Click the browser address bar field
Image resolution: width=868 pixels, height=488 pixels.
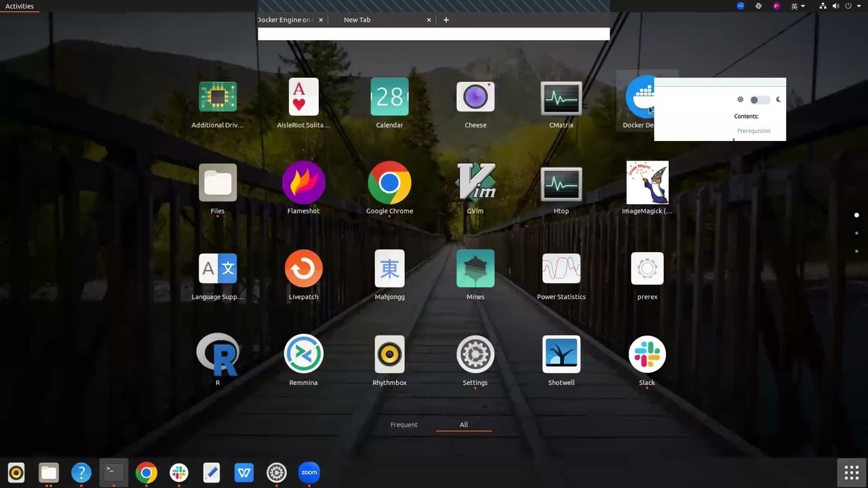pos(433,34)
